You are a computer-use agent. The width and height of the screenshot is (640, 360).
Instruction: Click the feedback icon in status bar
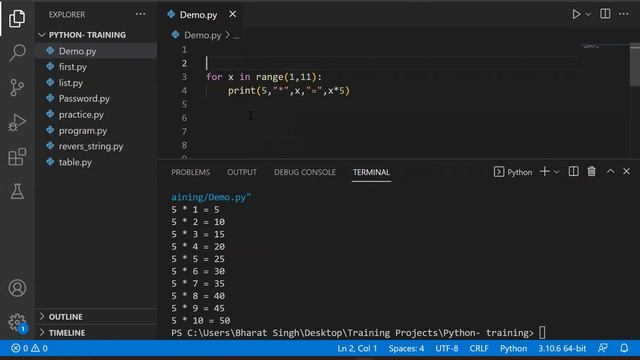coord(602,348)
